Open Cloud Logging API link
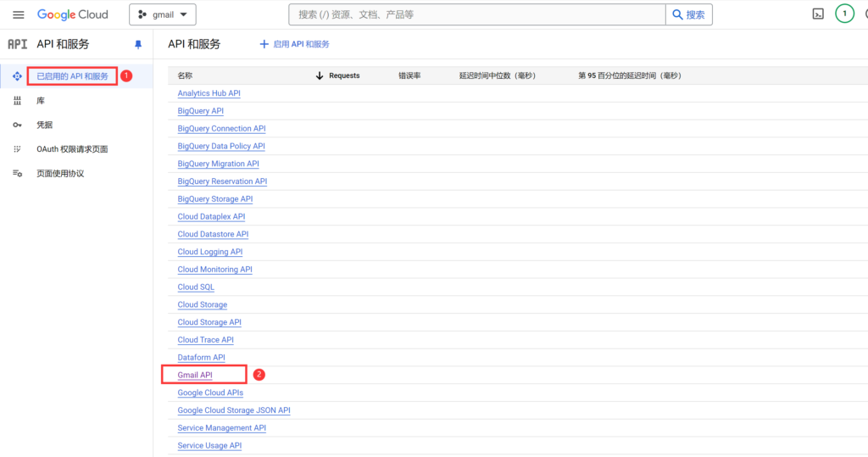This screenshot has width=868, height=457. 210,252
